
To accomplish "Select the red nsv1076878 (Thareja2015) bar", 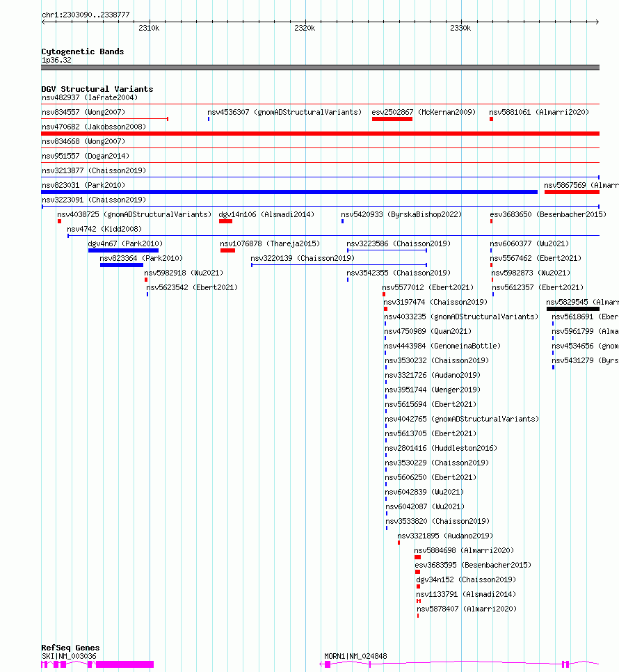I will (x=227, y=250).
